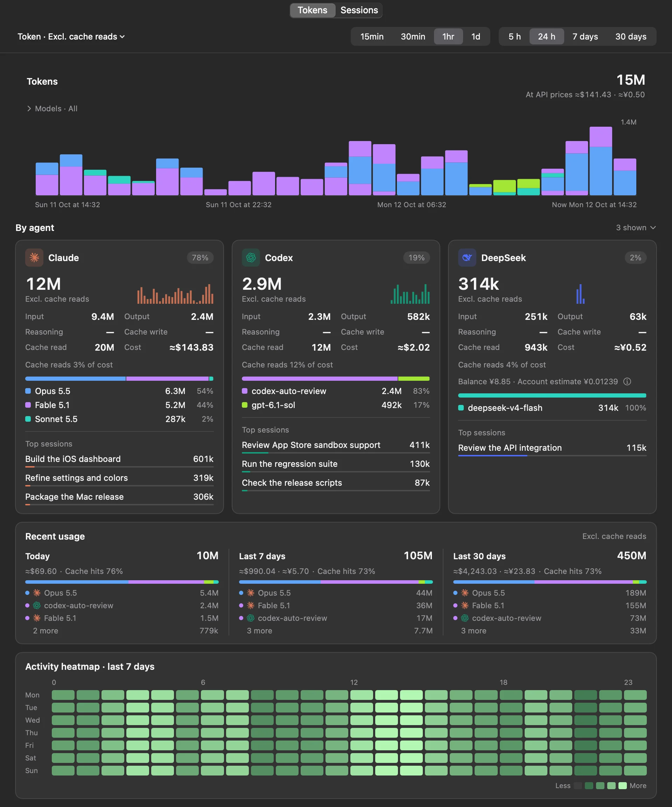Click the Opus 5.5 blue legend swatch
The image size is (672, 807).
click(28, 391)
